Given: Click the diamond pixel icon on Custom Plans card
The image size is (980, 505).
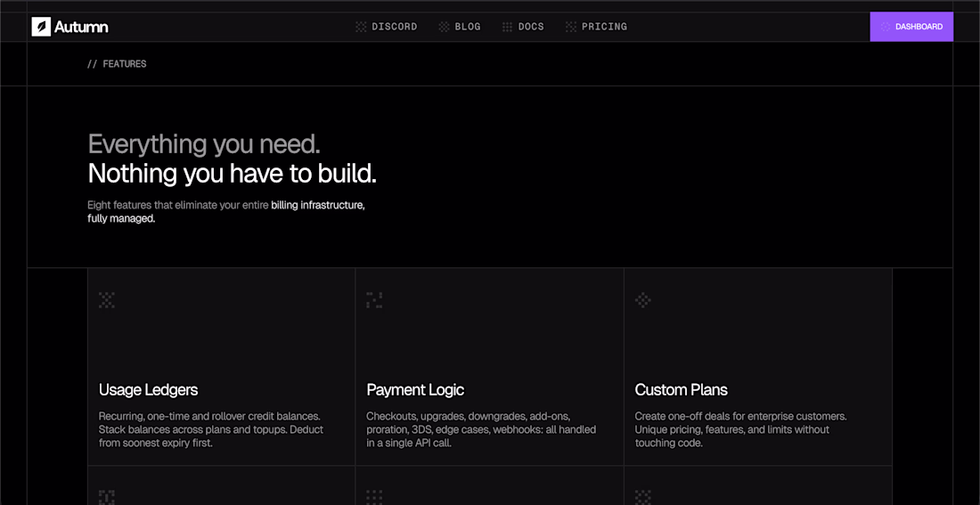Looking at the screenshot, I should tap(643, 301).
